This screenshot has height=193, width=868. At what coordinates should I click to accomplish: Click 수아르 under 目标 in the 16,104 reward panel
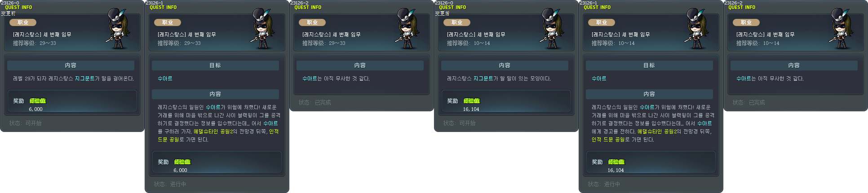click(599, 79)
